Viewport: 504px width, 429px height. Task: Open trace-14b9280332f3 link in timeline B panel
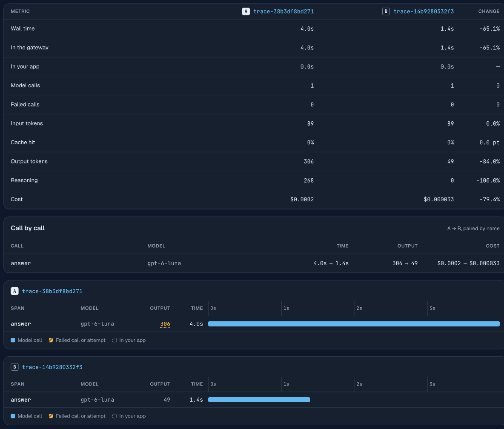52,367
